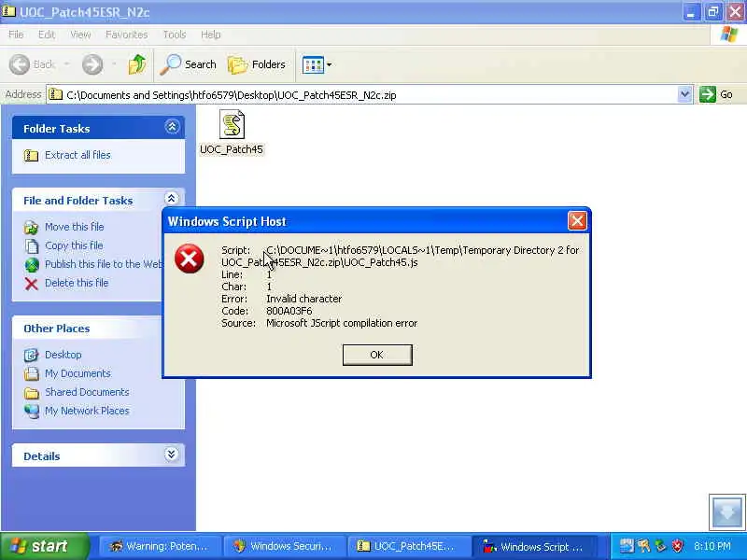This screenshot has height=560, width=747.
Task: Click the 8:10 PM clock
Action: (712, 546)
